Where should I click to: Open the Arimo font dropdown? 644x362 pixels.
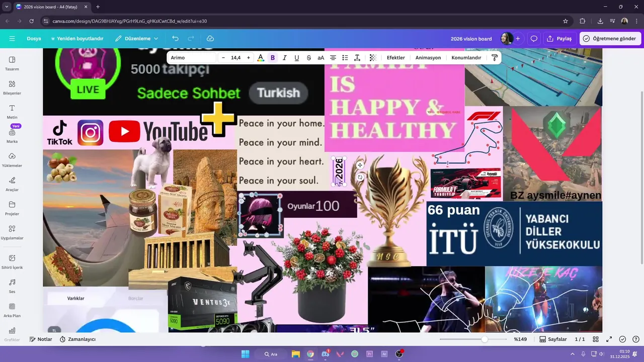[x=193, y=58]
